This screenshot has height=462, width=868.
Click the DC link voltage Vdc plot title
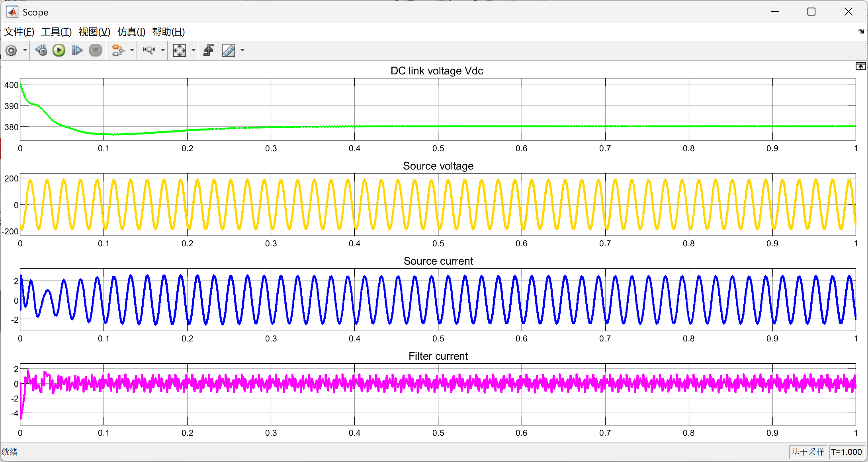(x=437, y=71)
